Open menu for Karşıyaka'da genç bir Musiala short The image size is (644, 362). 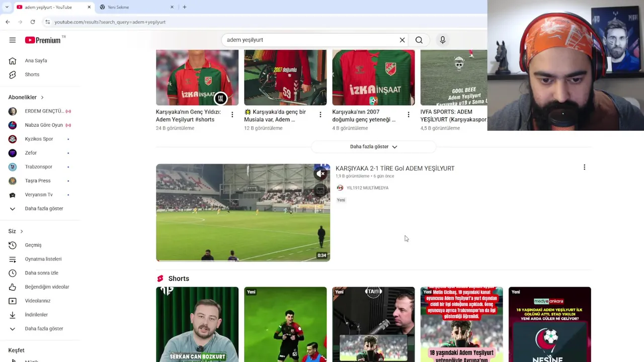click(x=320, y=115)
